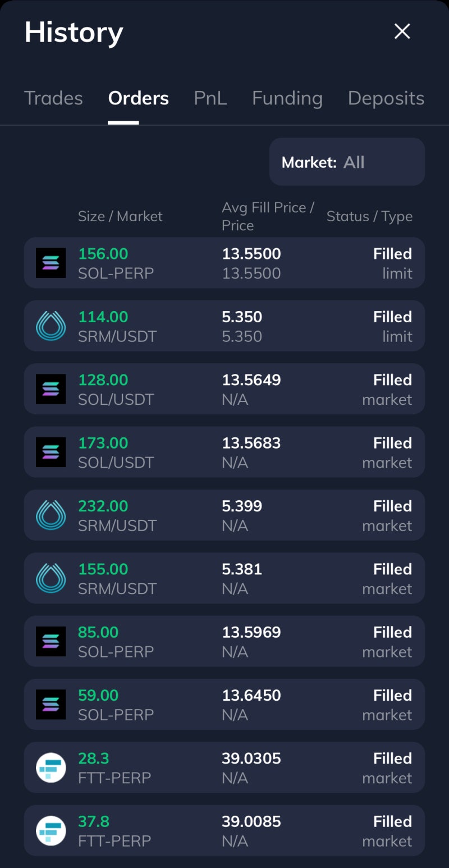Open the 173.00 SOL/USDT order row

pyautogui.click(x=224, y=453)
